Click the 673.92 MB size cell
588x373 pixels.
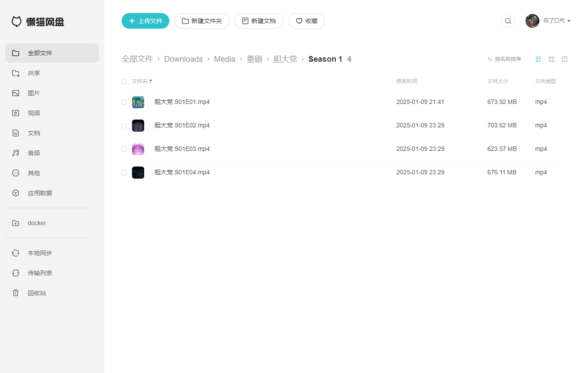(x=502, y=102)
